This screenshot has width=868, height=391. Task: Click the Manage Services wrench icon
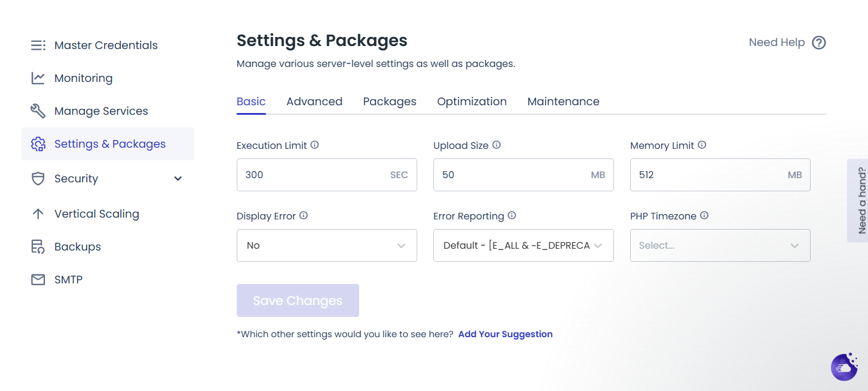tap(38, 111)
